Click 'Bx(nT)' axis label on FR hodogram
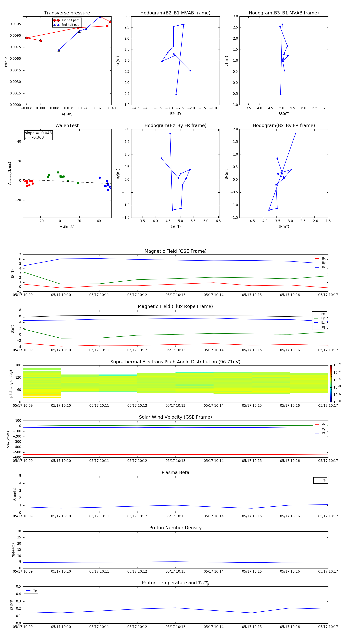This screenshot has height=644, width=351. click(x=284, y=227)
